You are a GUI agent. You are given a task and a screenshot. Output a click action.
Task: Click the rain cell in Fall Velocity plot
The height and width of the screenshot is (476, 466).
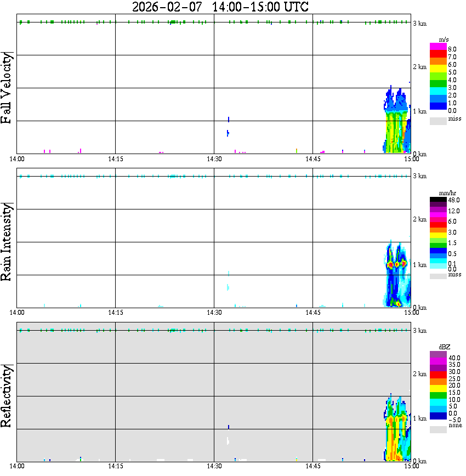[x=396, y=120]
